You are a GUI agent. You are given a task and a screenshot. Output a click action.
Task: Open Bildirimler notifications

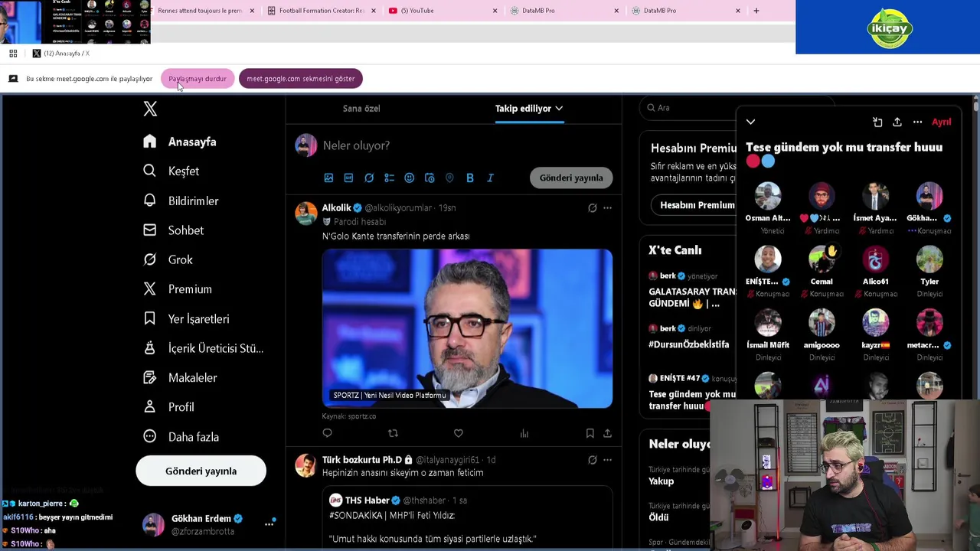coord(181,201)
